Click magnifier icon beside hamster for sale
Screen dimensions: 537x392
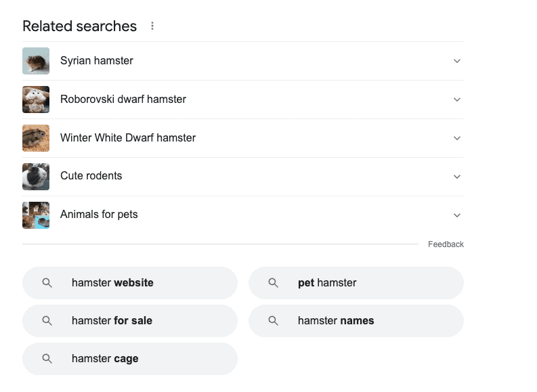pyautogui.click(x=47, y=321)
